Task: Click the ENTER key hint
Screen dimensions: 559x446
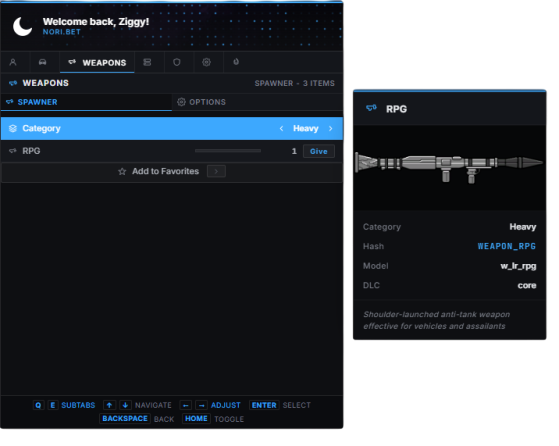Action: pyautogui.click(x=264, y=405)
